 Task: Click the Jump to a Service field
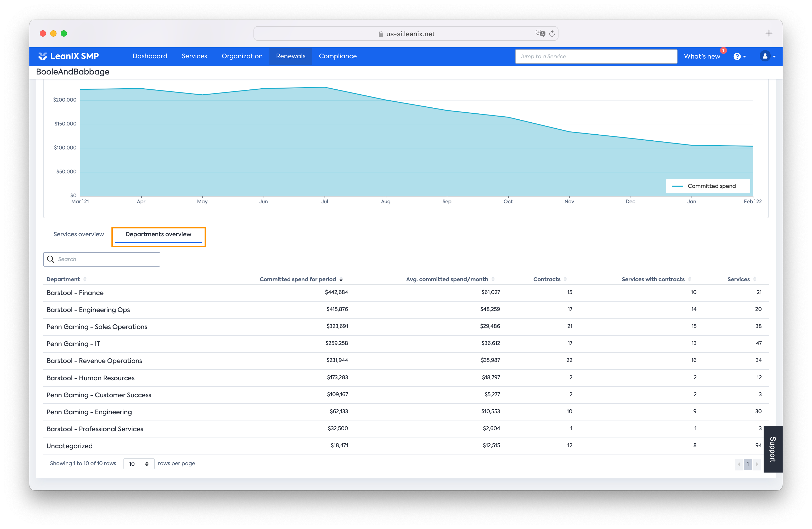596,56
